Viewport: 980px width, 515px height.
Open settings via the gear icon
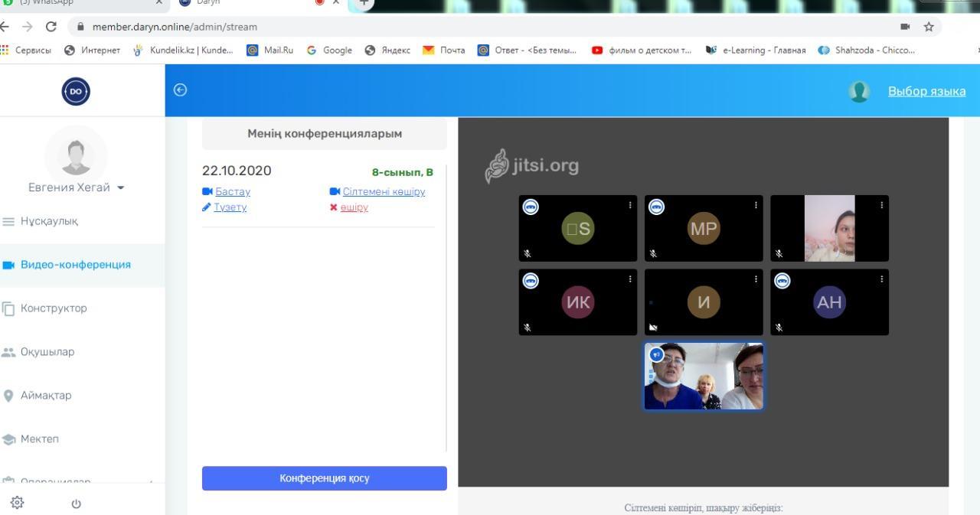17,503
